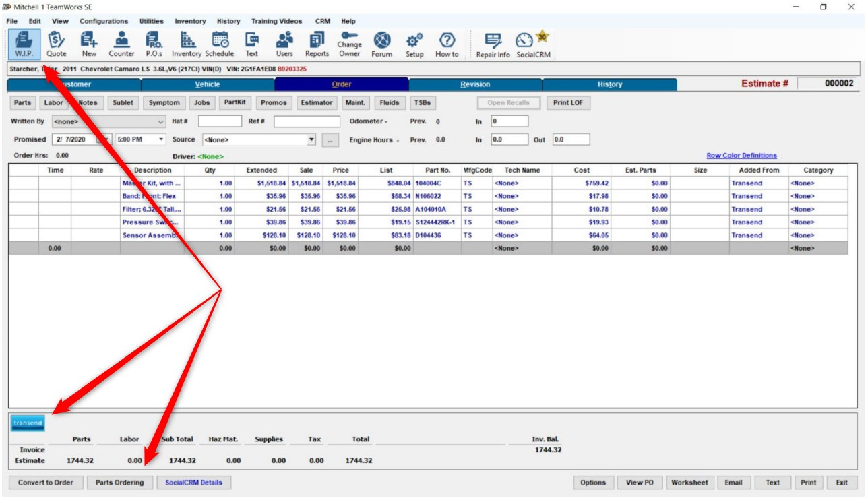Switch to the Vehicle tab
The height and width of the screenshot is (498, 868).
click(208, 84)
